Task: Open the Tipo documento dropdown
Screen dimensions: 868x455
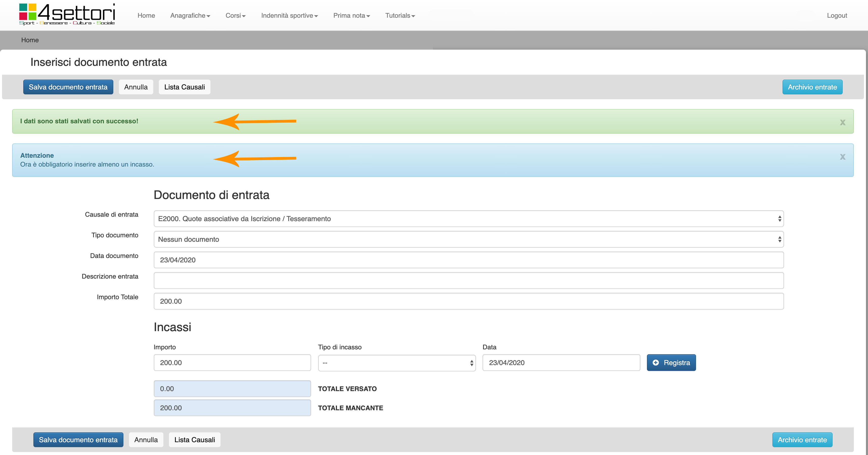Action: [x=468, y=239]
